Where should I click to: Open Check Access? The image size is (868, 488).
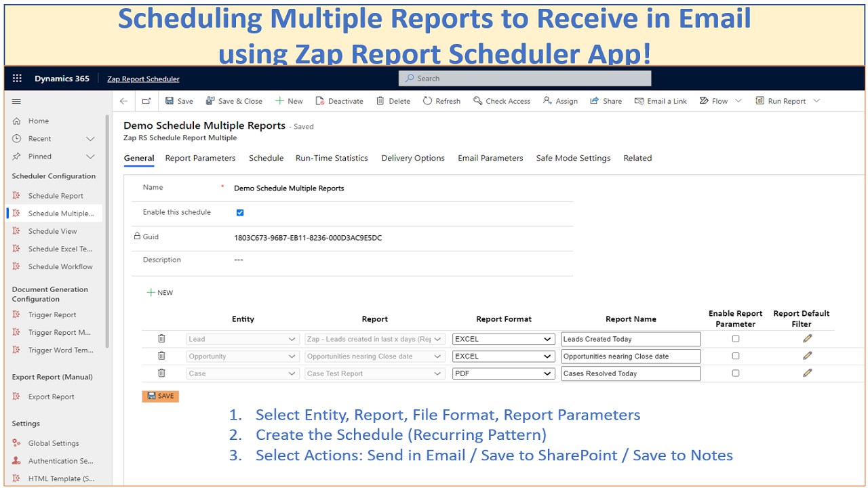pyautogui.click(x=502, y=101)
